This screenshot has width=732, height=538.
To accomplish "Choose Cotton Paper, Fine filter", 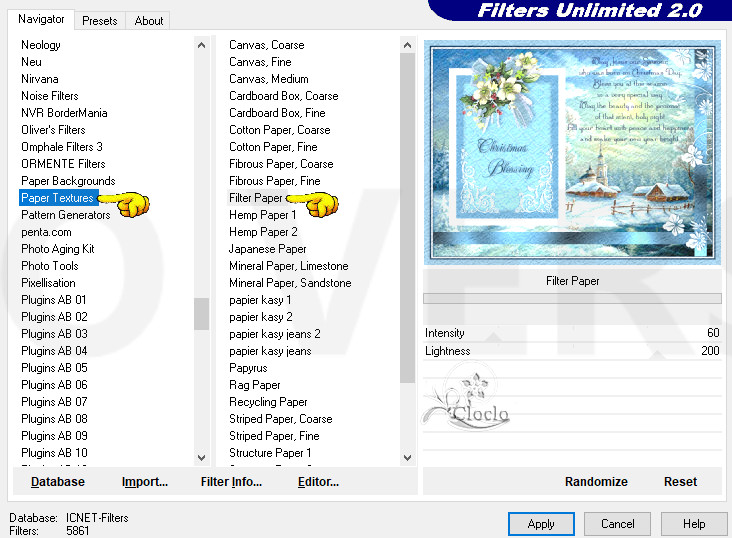I will 273,147.
